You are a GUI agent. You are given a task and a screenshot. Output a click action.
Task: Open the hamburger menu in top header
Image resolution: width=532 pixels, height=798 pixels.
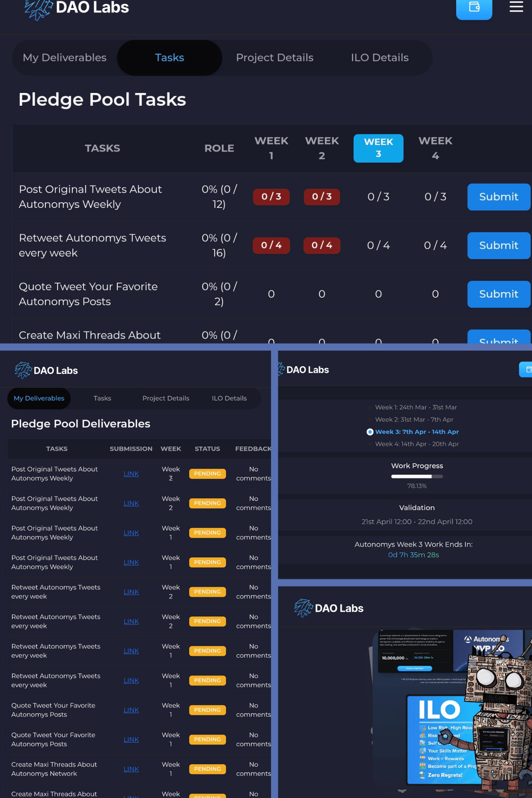[516, 7]
